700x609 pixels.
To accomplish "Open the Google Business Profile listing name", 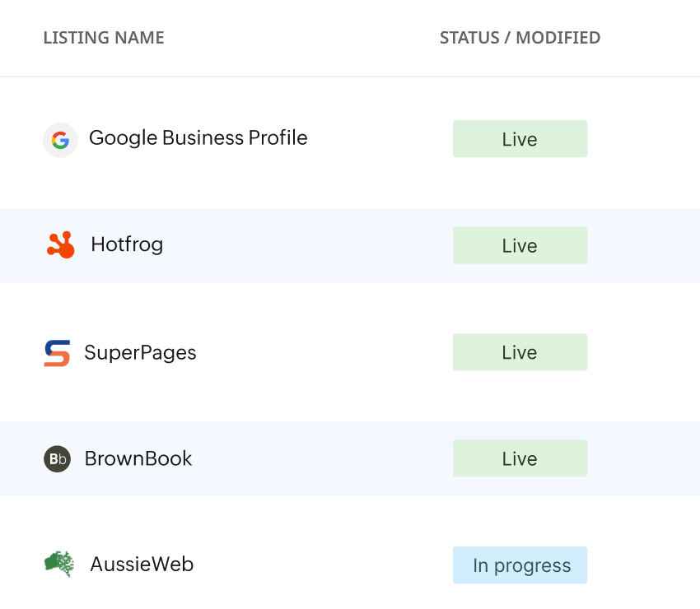I will [x=198, y=138].
